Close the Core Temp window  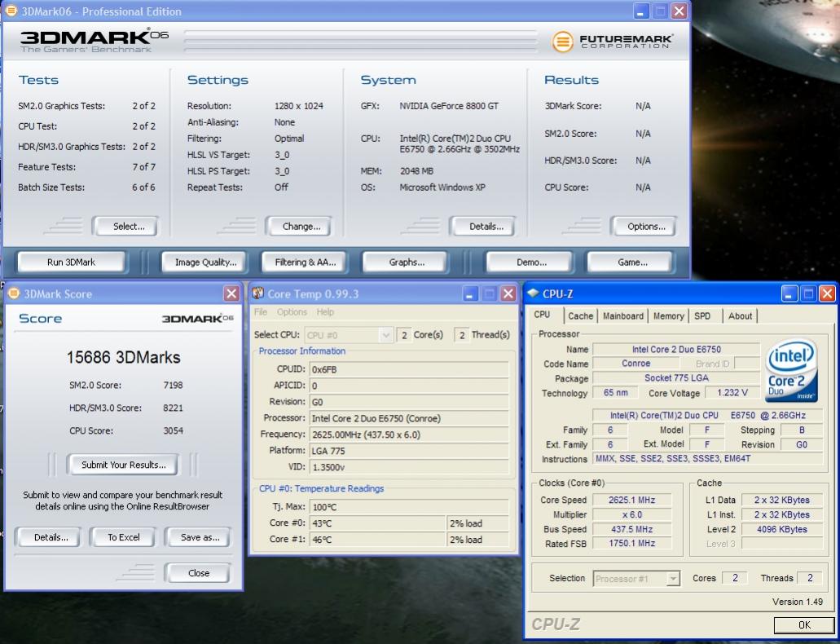(508, 293)
